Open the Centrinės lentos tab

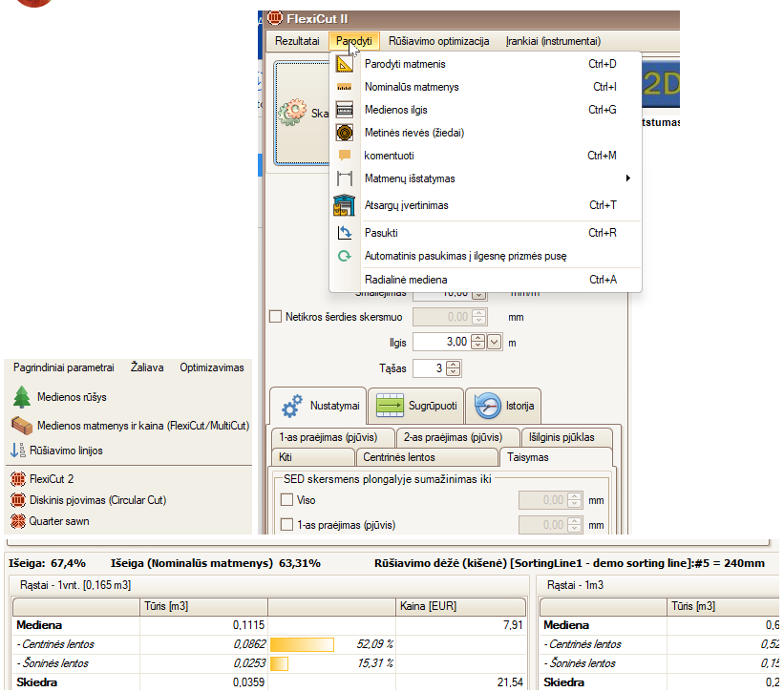click(x=427, y=457)
